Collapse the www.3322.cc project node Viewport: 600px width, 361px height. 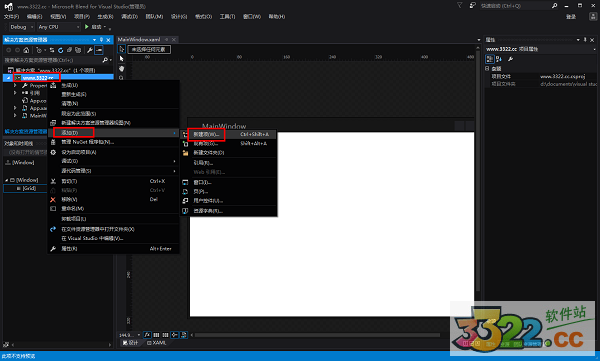8,78
